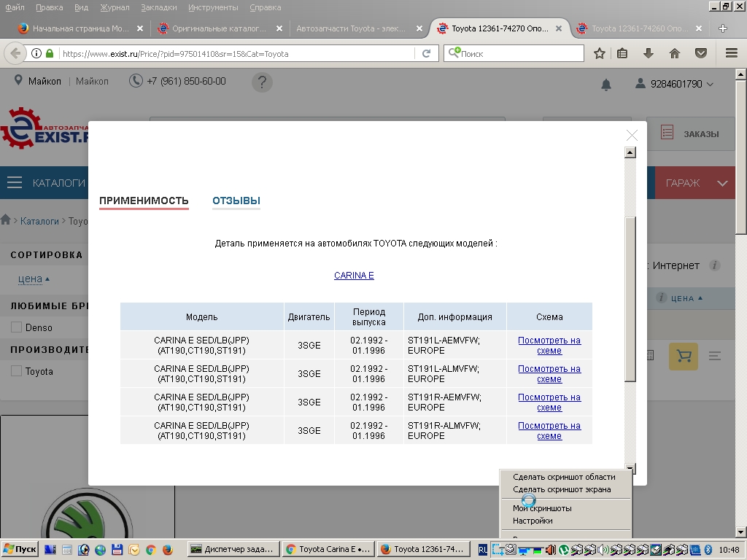
Task: Click the Firefox downloads arrow icon
Action: pyautogui.click(x=649, y=53)
